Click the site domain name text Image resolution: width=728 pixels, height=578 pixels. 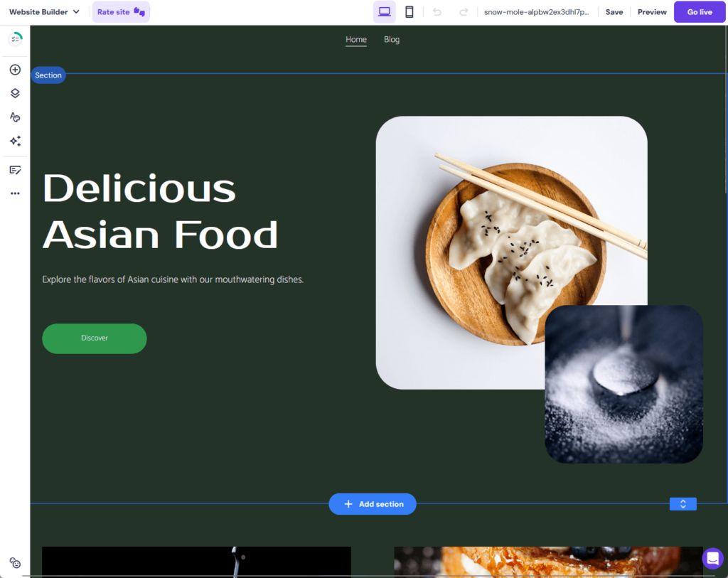pos(536,12)
